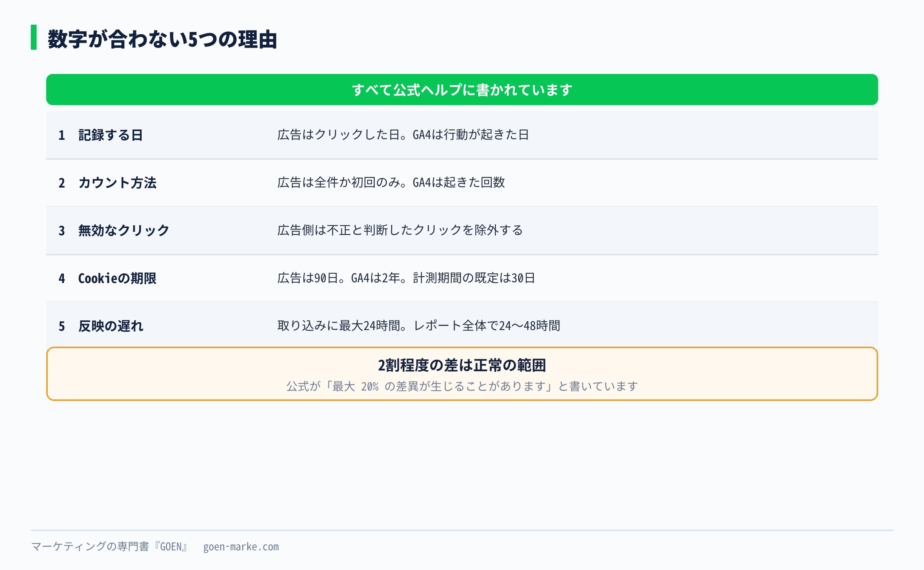Select the row label 反映の遅れ
Image resolution: width=924 pixels, height=570 pixels.
(x=111, y=326)
